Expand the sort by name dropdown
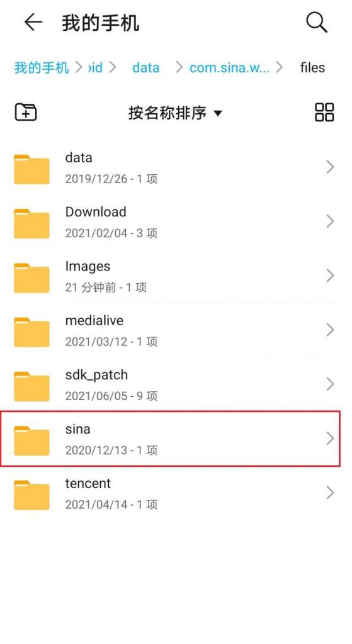Screen dimensions: 352x644 (175, 113)
